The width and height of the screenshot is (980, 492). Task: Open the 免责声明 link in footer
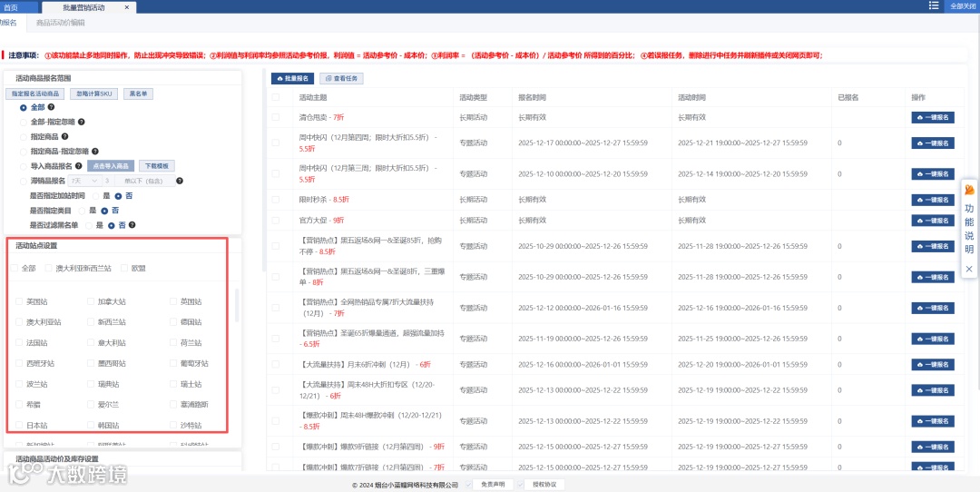[x=493, y=485]
